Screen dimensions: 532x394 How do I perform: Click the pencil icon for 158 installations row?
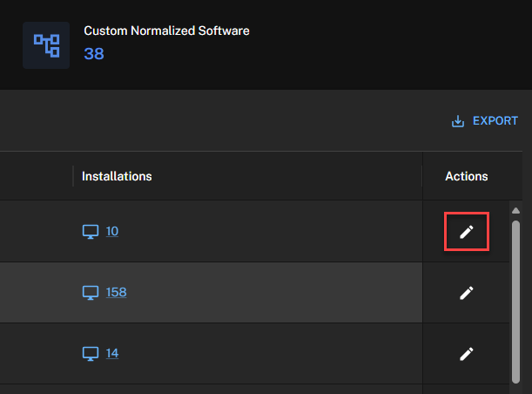[467, 293]
